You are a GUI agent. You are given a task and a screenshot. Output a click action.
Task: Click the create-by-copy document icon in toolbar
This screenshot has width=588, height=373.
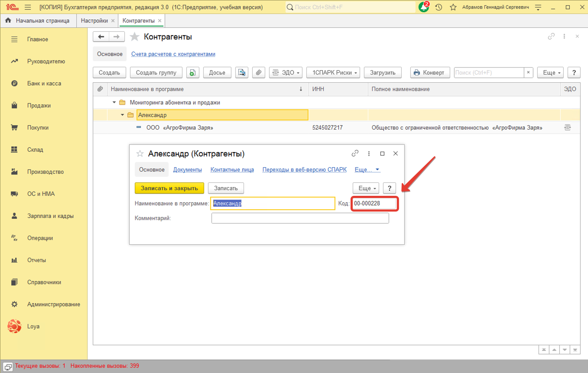click(x=193, y=73)
